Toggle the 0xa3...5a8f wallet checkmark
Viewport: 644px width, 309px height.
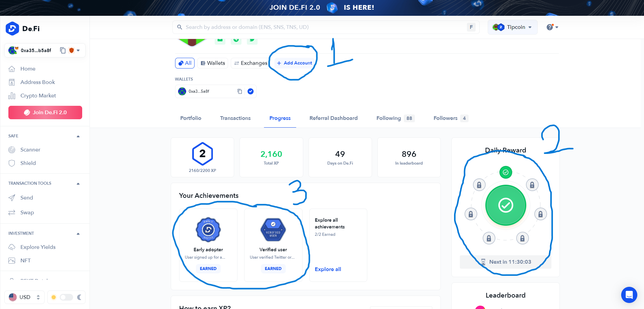click(251, 91)
